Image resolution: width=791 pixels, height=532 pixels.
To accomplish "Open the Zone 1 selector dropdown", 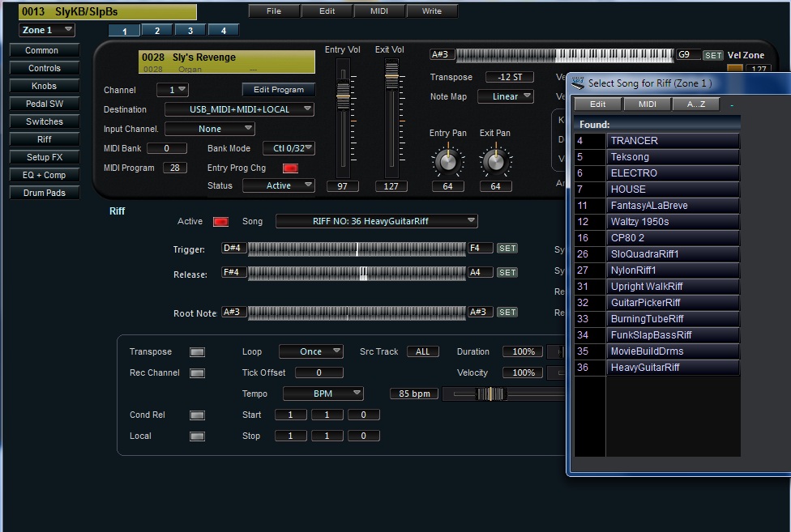I will (47, 30).
